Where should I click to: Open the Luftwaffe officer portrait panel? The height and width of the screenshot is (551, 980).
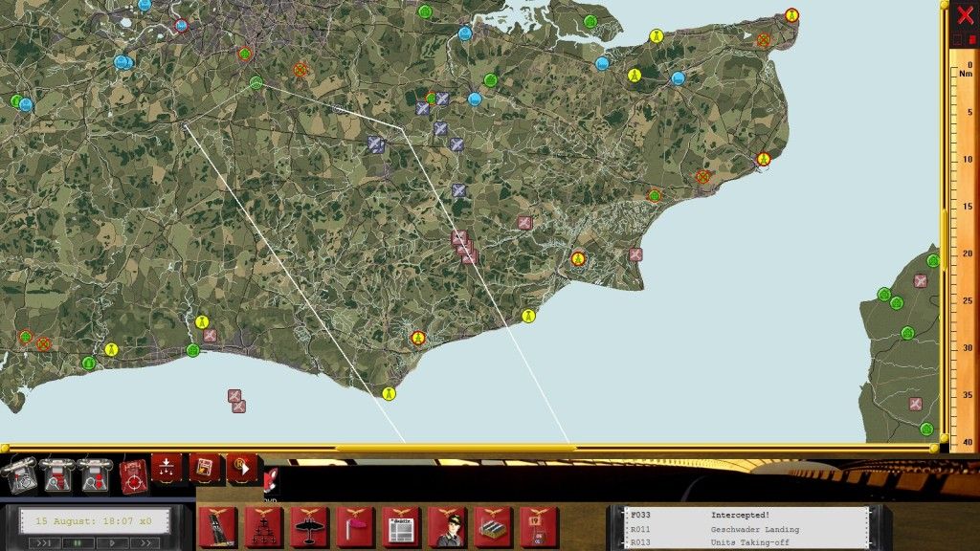point(448,528)
